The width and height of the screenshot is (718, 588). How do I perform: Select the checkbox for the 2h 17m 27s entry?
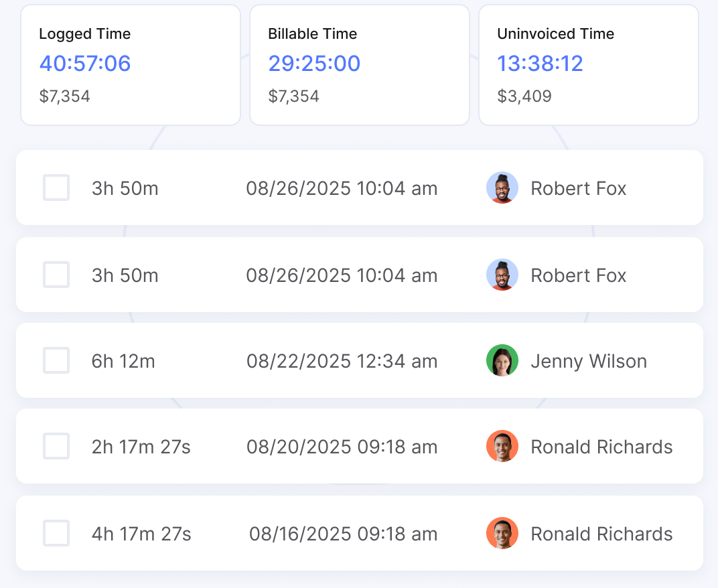coord(56,446)
